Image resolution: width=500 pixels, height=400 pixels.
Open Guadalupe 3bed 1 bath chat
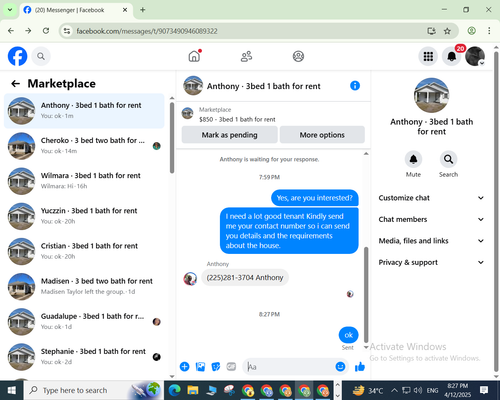(84, 322)
